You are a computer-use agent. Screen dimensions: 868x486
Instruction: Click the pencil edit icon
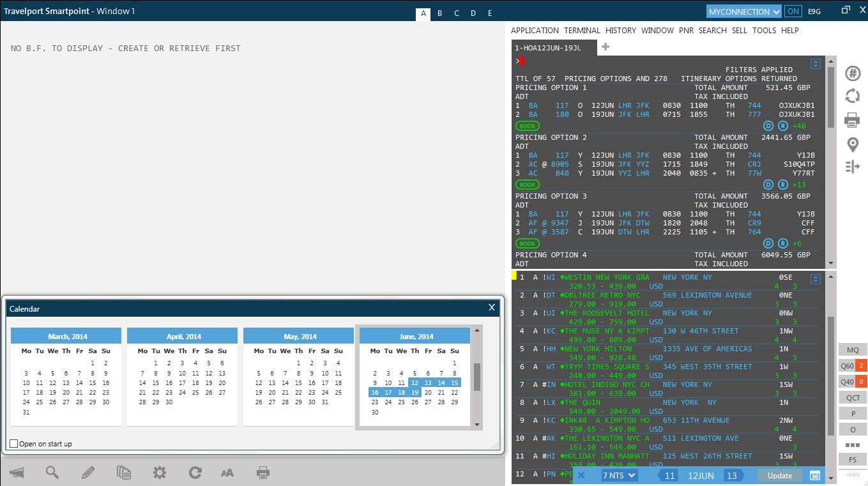88,473
